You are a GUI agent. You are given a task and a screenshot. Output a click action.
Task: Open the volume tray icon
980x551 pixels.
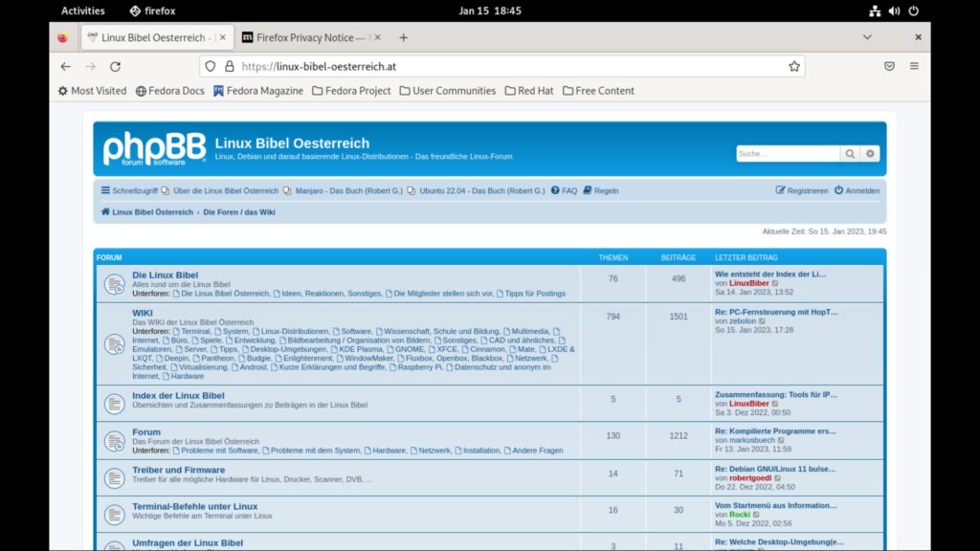pyautogui.click(x=895, y=11)
